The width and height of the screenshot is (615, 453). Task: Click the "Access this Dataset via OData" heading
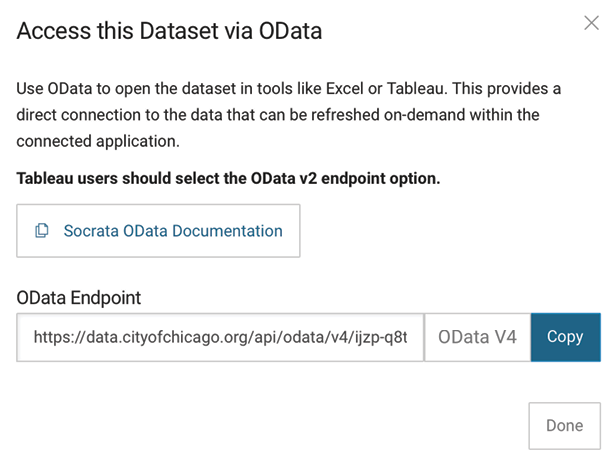[169, 31]
